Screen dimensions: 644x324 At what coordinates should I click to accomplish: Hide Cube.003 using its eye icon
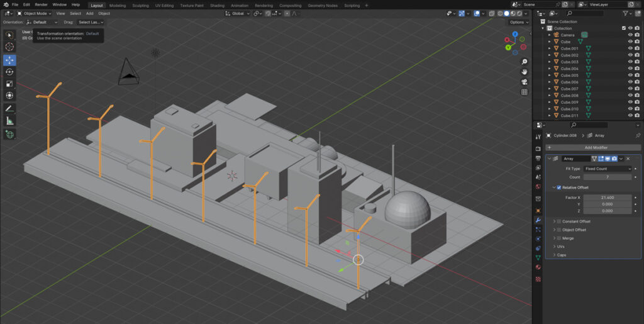tap(630, 62)
